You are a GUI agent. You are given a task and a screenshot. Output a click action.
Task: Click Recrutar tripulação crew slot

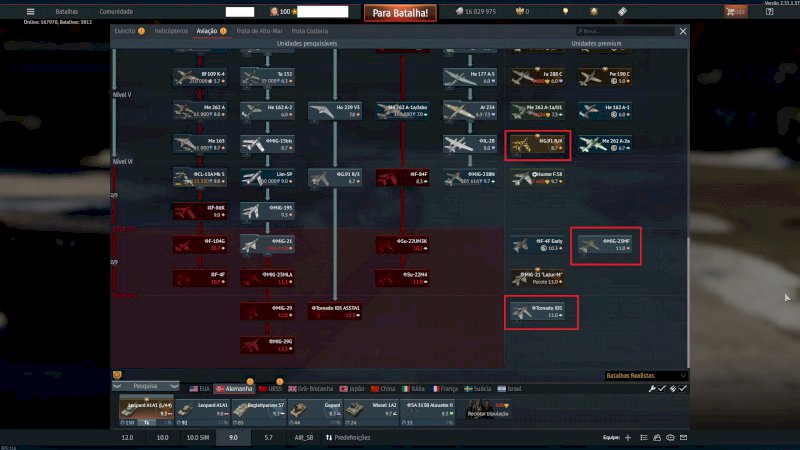point(488,410)
